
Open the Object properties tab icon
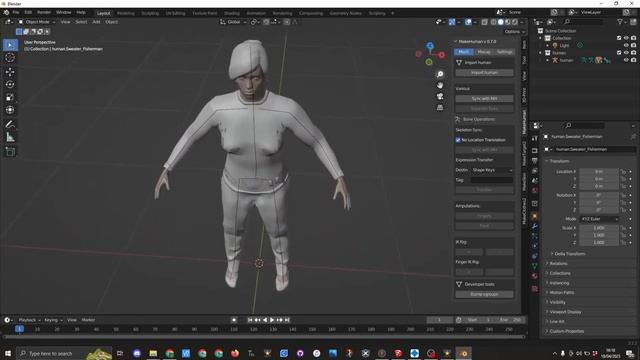(535, 216)
